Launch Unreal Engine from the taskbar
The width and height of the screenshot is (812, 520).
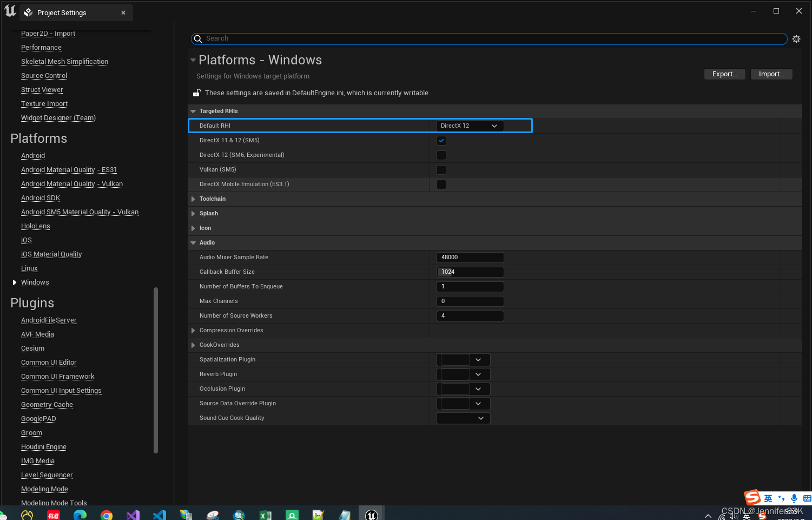coord(371,513)
